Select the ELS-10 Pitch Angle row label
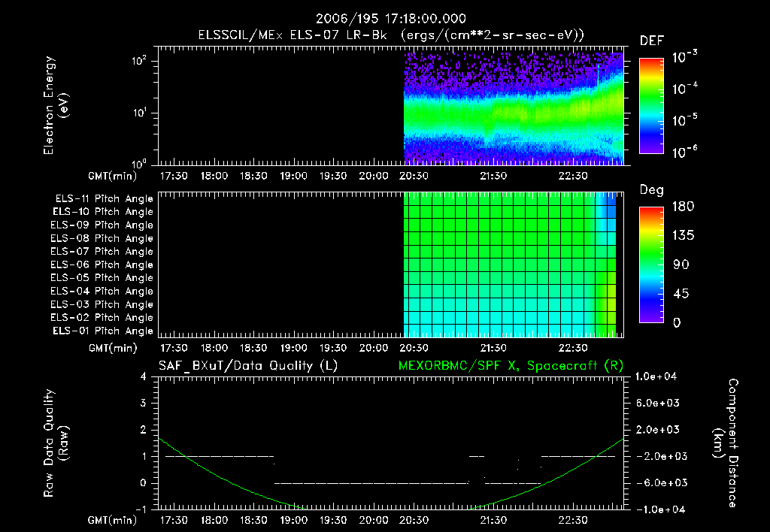Screen dimensions: 770x532 tap(103, 212)
